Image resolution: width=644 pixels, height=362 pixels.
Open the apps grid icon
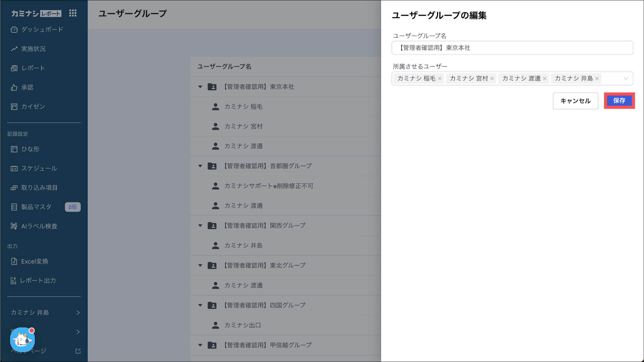point(73,13)
